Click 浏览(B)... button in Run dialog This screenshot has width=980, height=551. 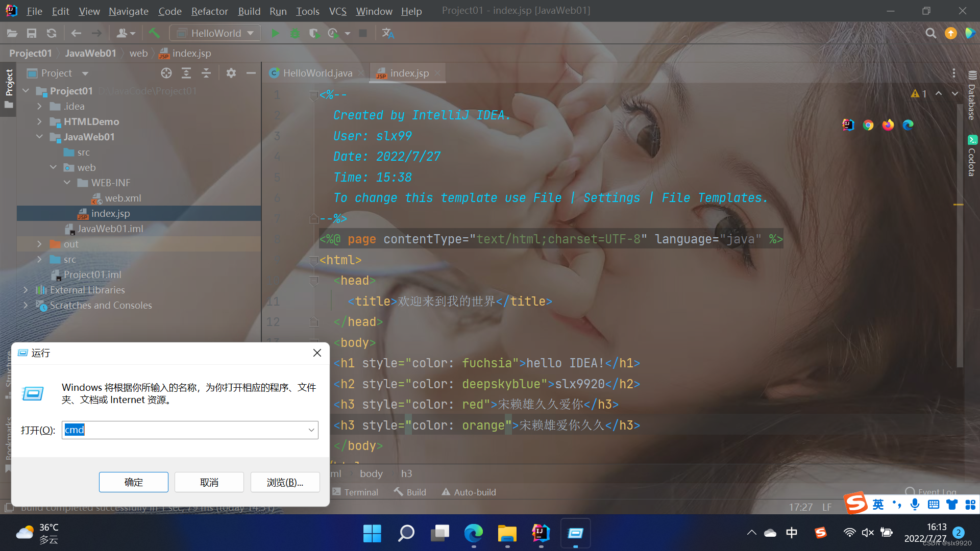(x=285, y=482)
